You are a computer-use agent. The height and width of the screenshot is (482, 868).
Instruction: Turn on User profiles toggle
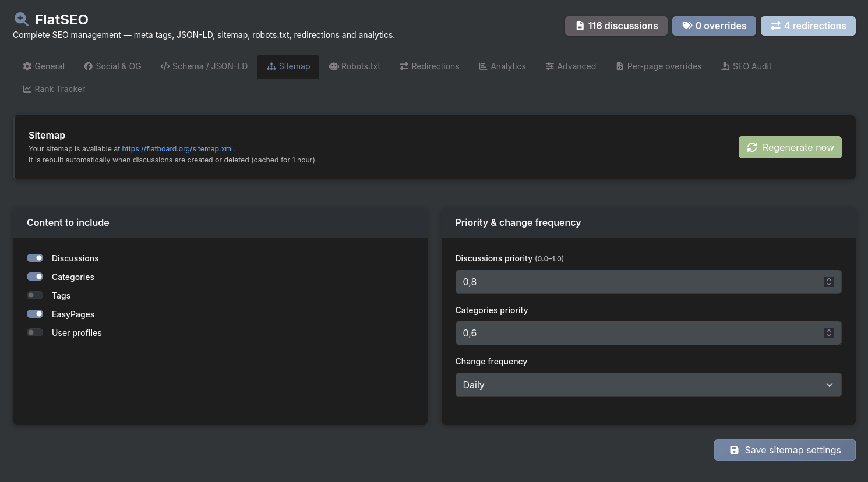coord(35,332)
